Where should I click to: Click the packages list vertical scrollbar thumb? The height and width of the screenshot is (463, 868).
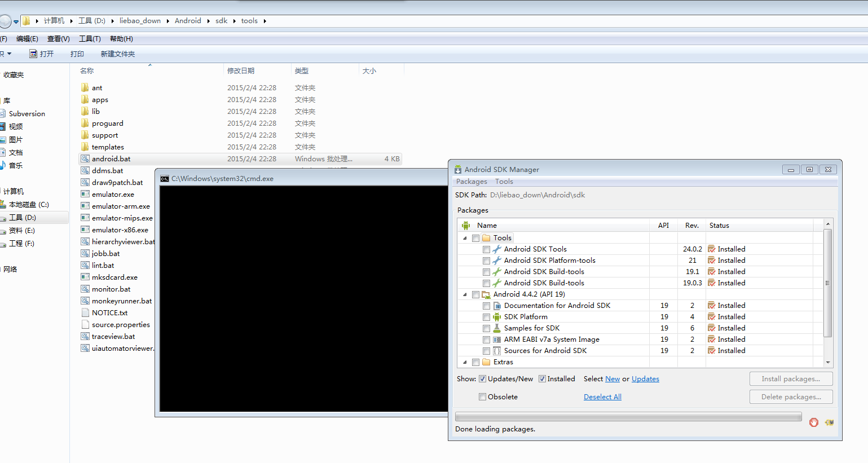(x=828, y=283)
